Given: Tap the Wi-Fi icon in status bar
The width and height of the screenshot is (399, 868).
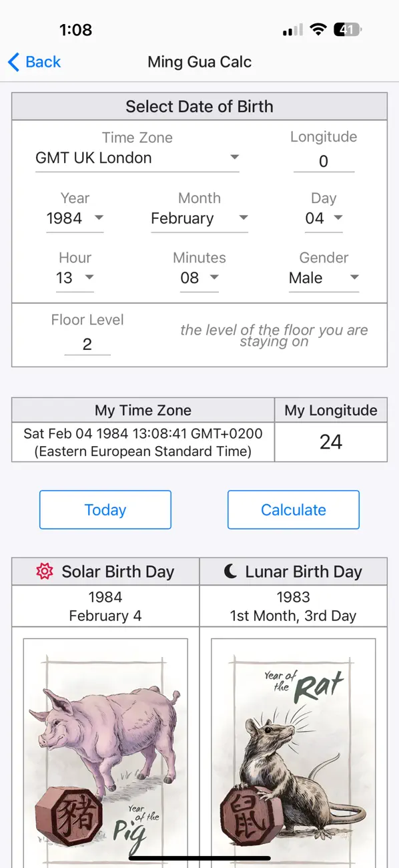Looking at the screenshot, I should [318, 29].
